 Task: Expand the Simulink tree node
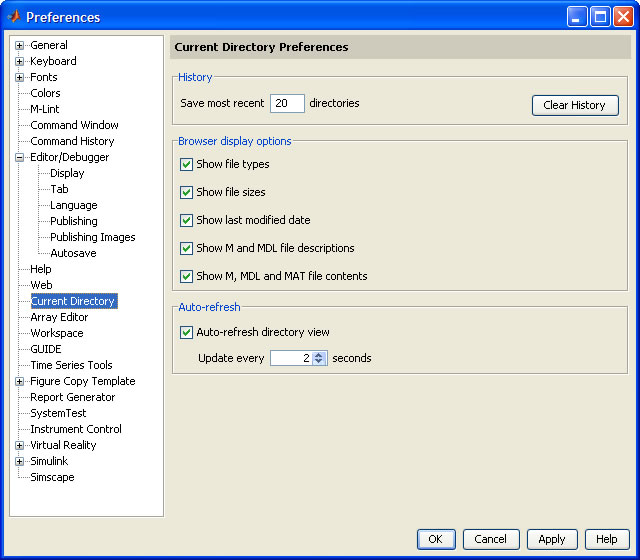pos(19,461)
